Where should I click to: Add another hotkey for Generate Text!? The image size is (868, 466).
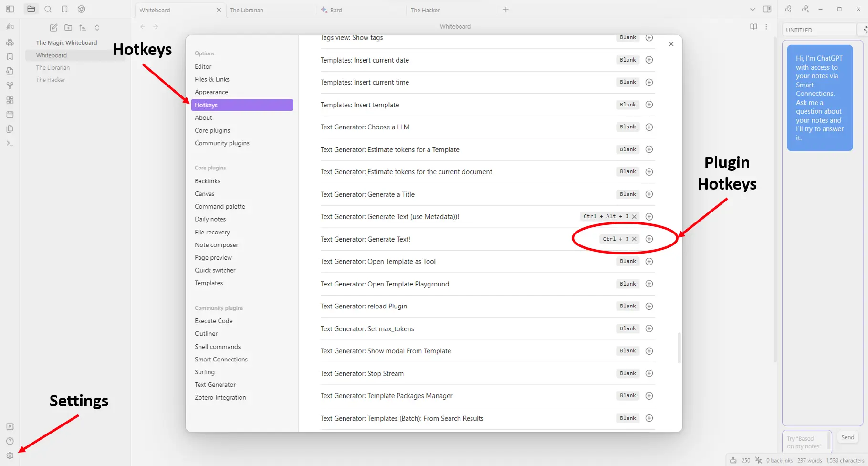click(649, 239)
